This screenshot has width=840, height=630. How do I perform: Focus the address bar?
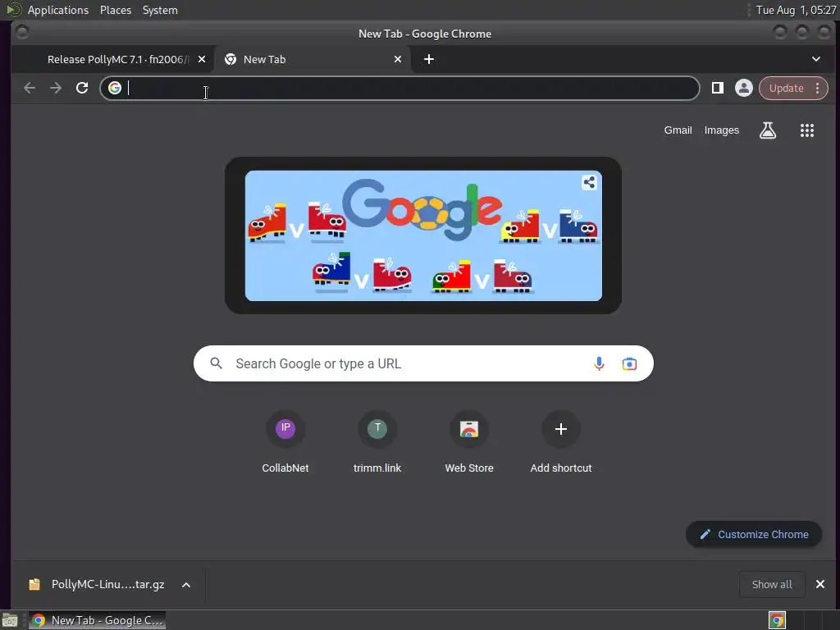click(399, 88)
